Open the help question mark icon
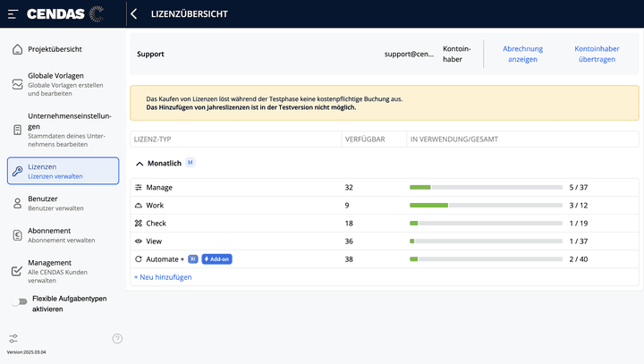Screen dimensions: 644x364 coord(117,338)
